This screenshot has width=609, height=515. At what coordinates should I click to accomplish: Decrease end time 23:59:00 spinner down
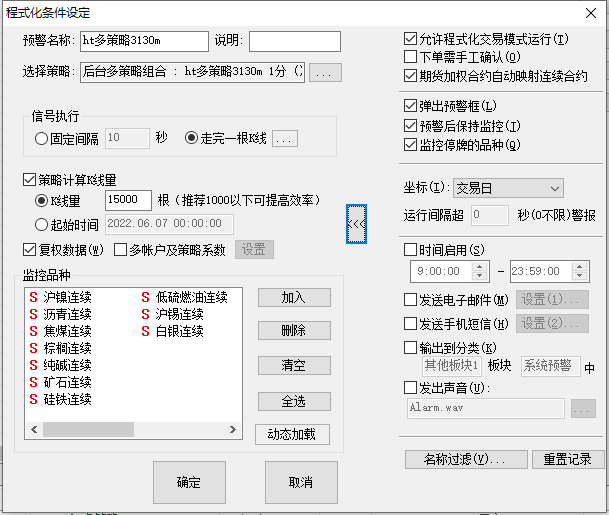[579, 276]
